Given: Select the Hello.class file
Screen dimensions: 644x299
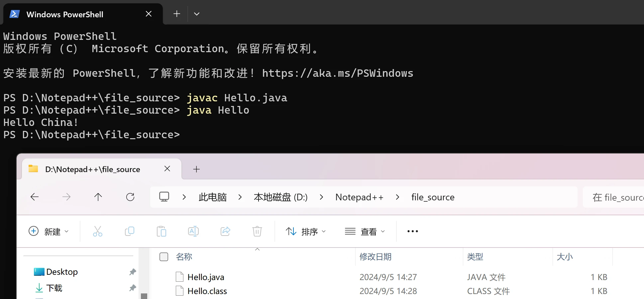Looking at the screenshot, I should 207,291.
